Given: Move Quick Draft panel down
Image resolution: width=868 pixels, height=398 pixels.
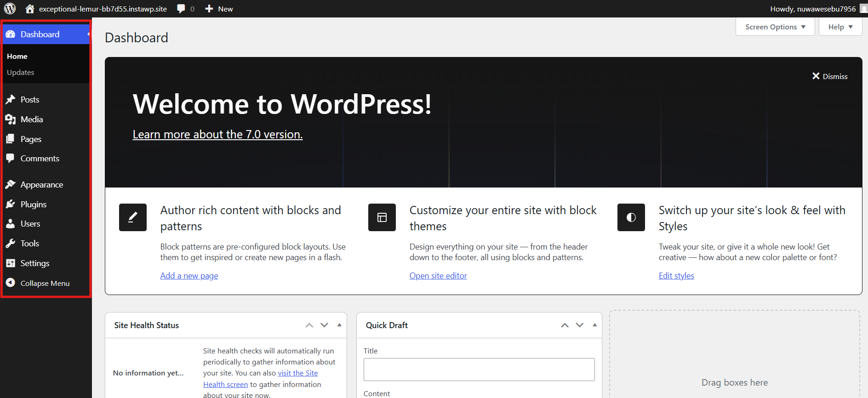Looking at the screenshot, I should (x=580, y=325).
